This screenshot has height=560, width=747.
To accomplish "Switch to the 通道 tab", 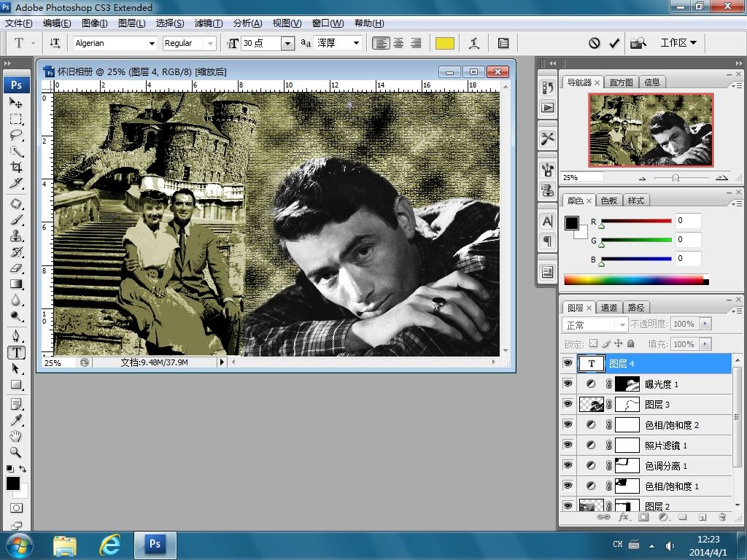I will pyautogui.click(x=609, y=308).
